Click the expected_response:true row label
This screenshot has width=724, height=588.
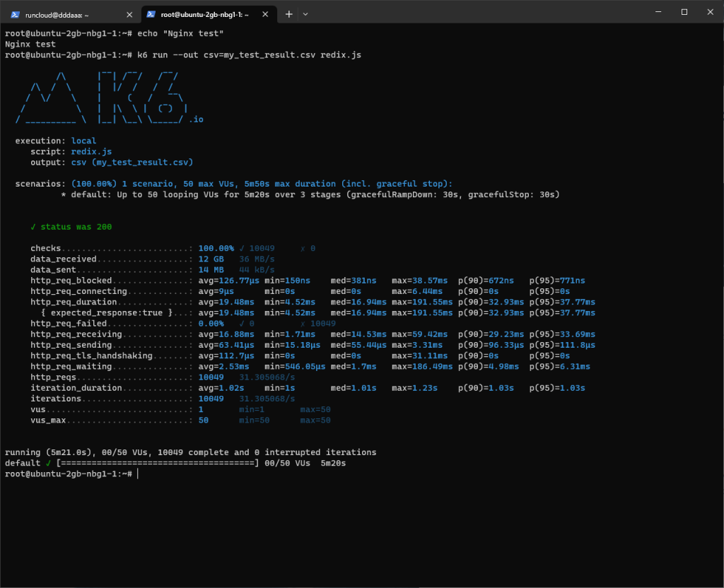point(107,313)
